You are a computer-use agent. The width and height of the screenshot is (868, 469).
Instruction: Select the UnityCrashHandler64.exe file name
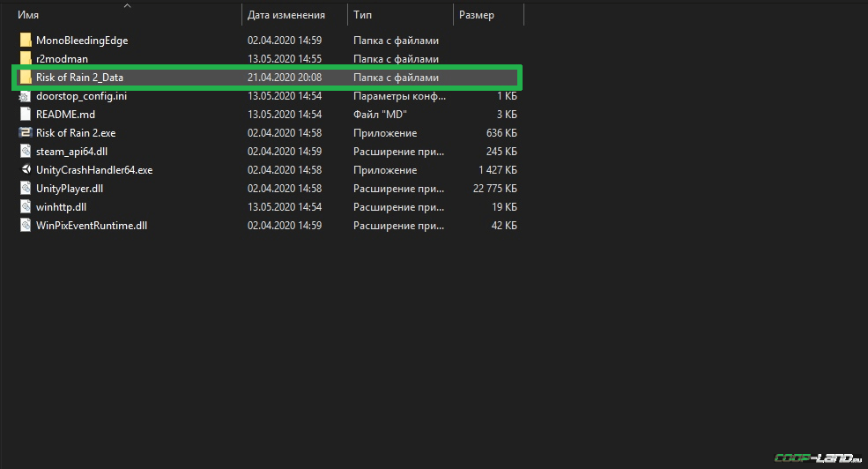point(94,170)
